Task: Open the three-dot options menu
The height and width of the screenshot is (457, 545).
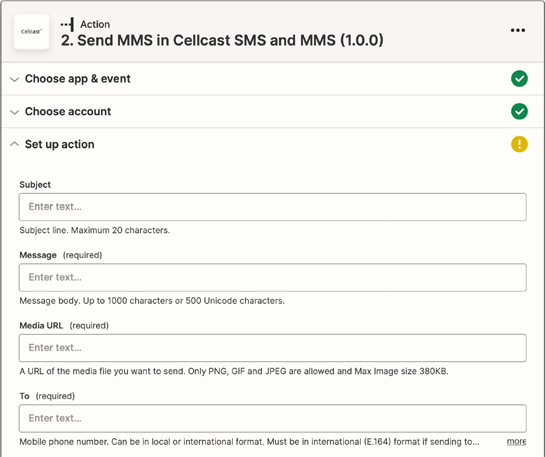Action: click(518, 30)
